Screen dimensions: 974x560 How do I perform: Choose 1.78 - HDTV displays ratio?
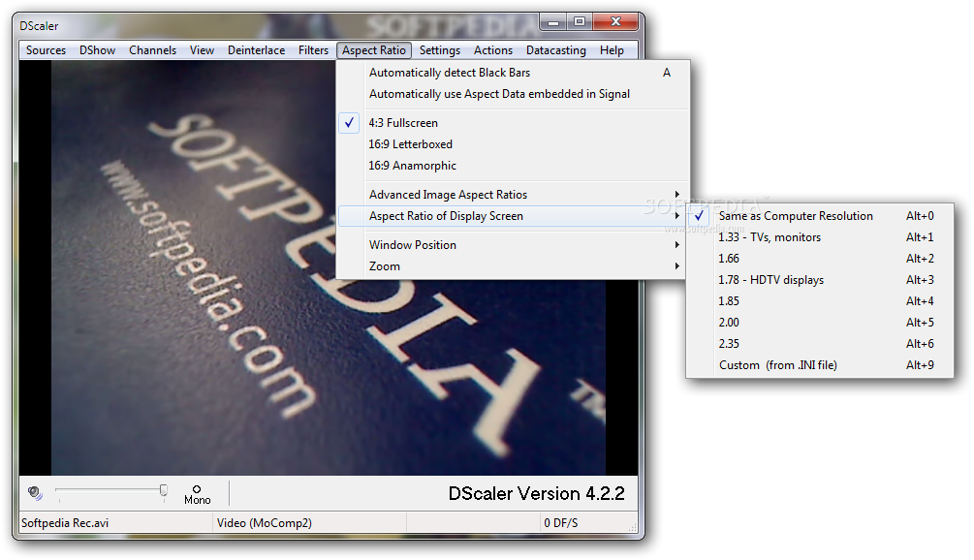coord(820,279)
